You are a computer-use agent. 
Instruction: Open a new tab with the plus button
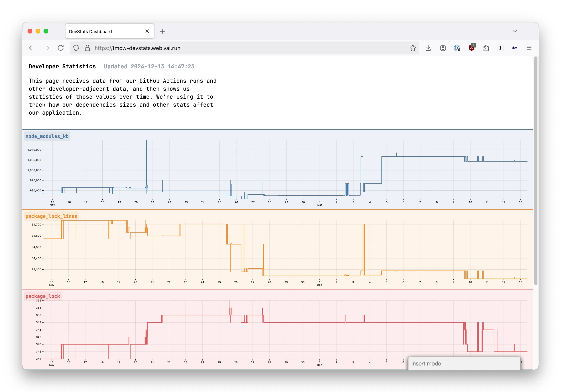(162, 31)
